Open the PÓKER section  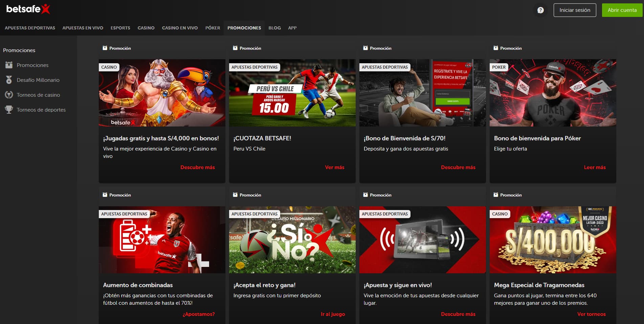coord(213,28)
